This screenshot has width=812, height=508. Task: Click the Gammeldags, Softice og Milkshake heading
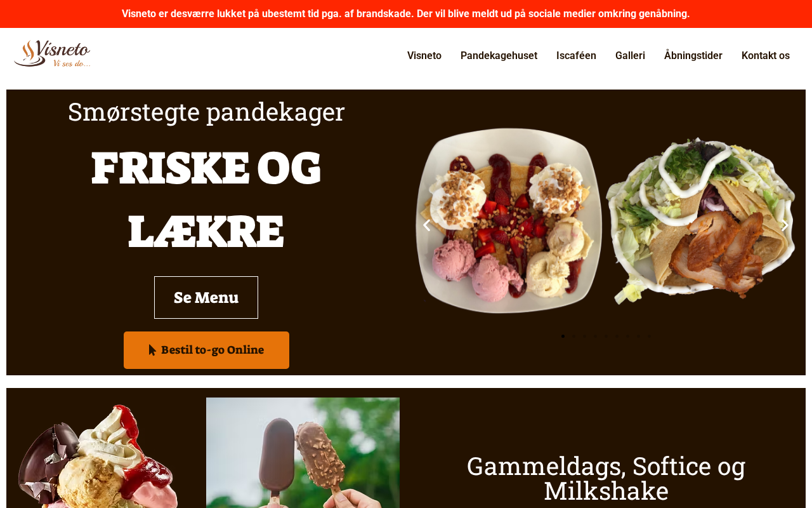[x=606, y=478]
